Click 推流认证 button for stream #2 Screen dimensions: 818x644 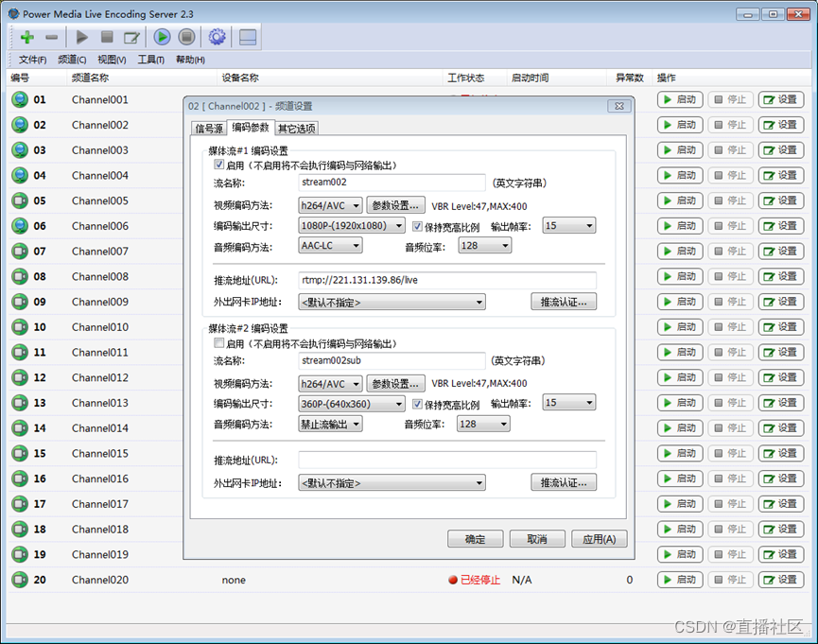tap(564, 482)
